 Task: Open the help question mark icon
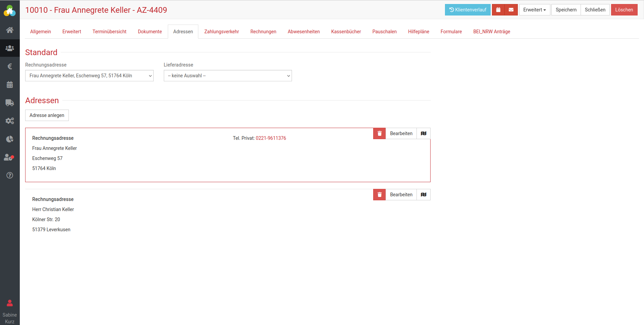click(x=10, y=175)
